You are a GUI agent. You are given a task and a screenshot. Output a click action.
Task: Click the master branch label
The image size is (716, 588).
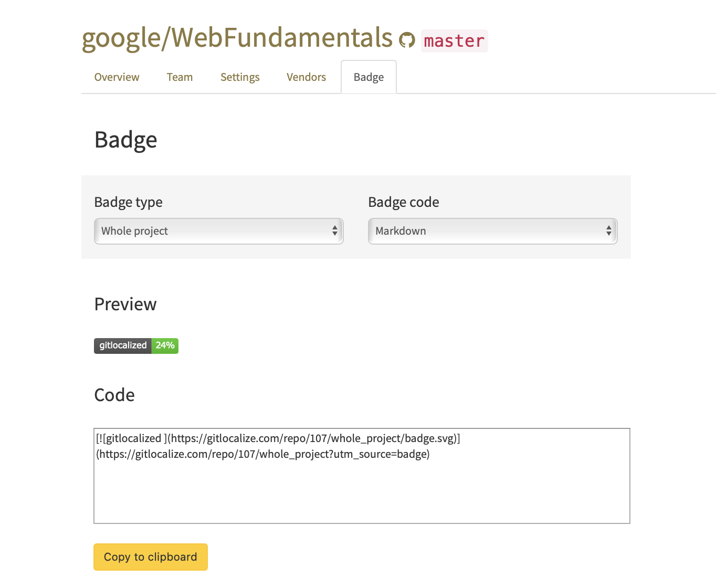coord(454,41)
